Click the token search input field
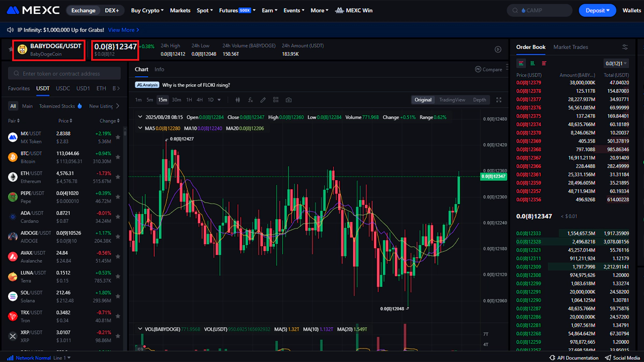 pyautogui.click(x=64, y=73)
